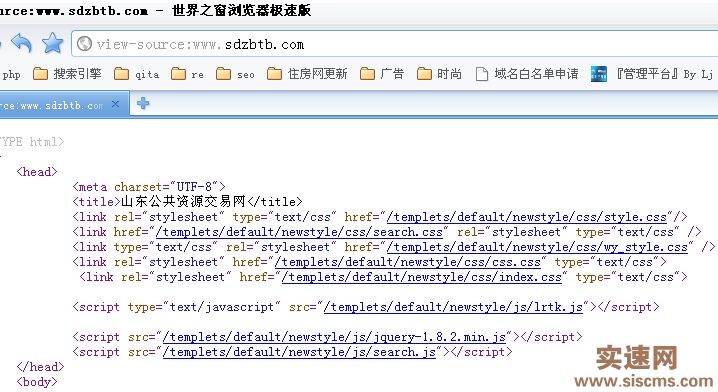The image size is (718, 392).
Task: Click the favorites star icon
Action: (x=53, y=43)
